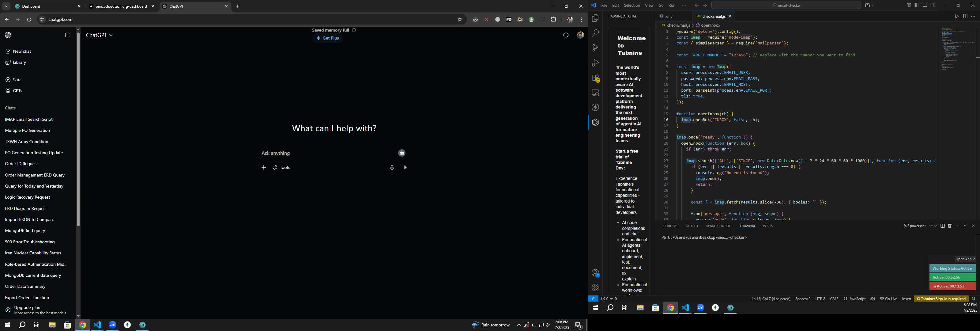The image size is (980, 331).
Task: Split the terminal in VS Code panel
Action: (x=942, y=226)
